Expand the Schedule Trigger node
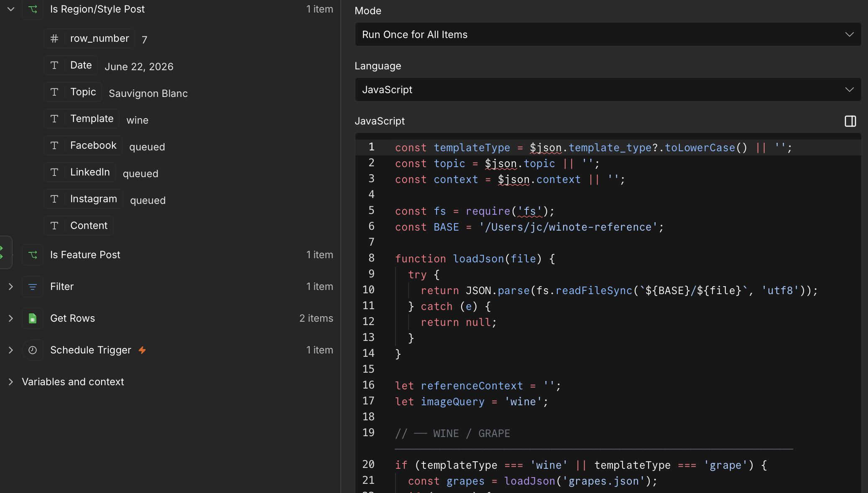 [x=11, y=350]
